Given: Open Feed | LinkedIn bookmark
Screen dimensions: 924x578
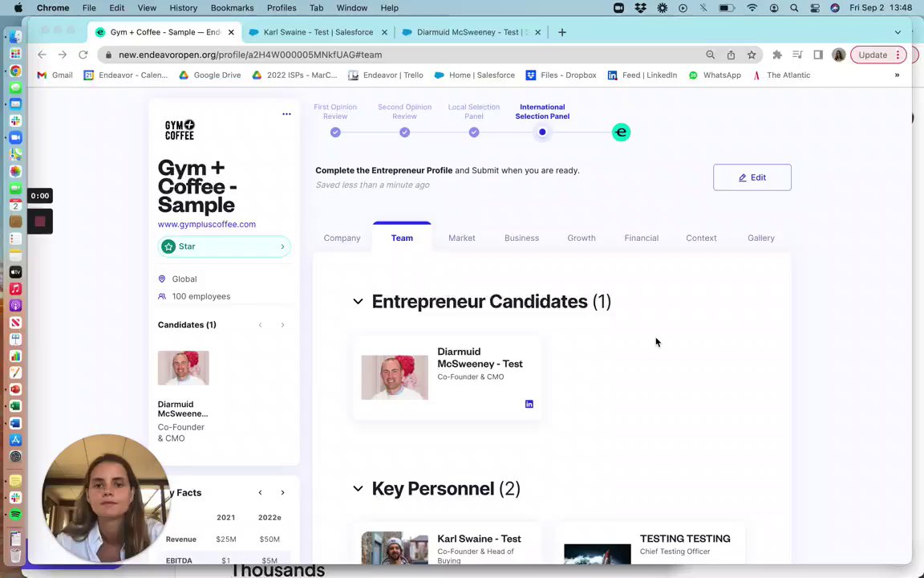Looking at the screenshot, I should (x=642, y=75).
